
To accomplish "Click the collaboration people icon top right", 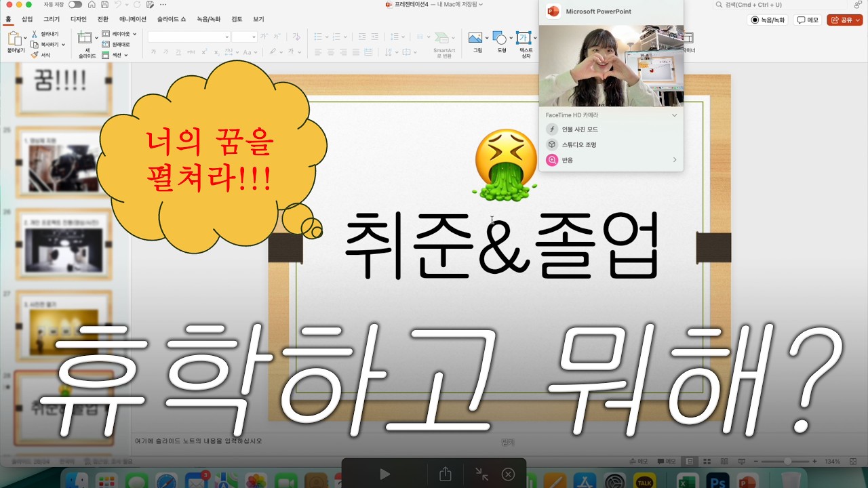I will click(858, 5).
